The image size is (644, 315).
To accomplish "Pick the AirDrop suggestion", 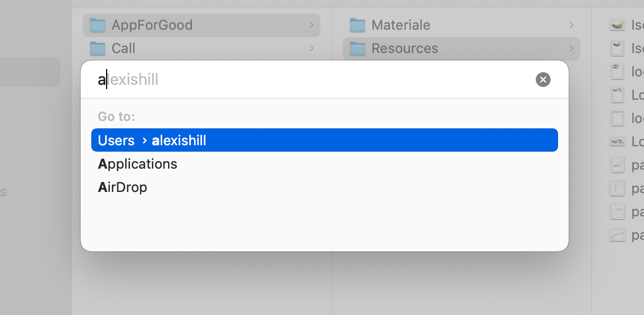I will click(x=123, y=187).
